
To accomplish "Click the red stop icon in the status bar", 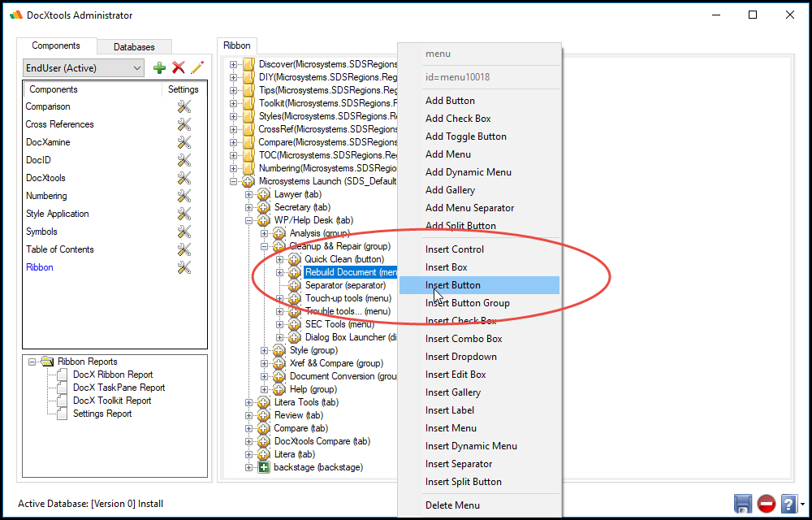I will click(x=765, y=504).
